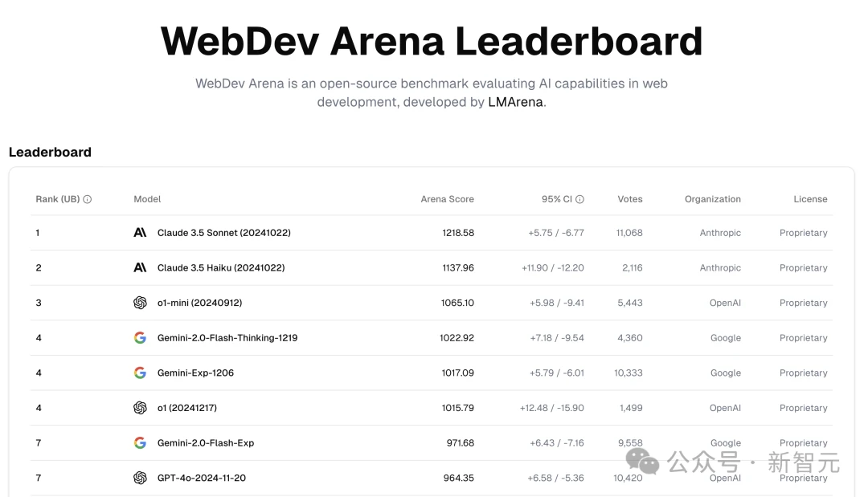Viewport: 868px width, 497px height.
Task: Click Proprietary in the Claude 3.5 Sonnet row
Action: pos(803,233)
